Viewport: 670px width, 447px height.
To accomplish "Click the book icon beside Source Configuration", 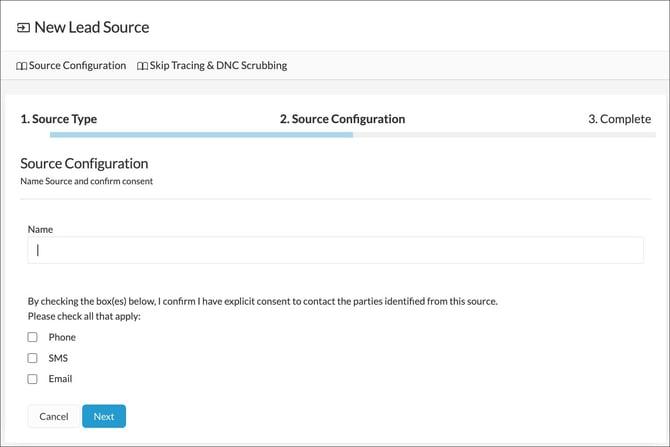I will coord(22,66).
